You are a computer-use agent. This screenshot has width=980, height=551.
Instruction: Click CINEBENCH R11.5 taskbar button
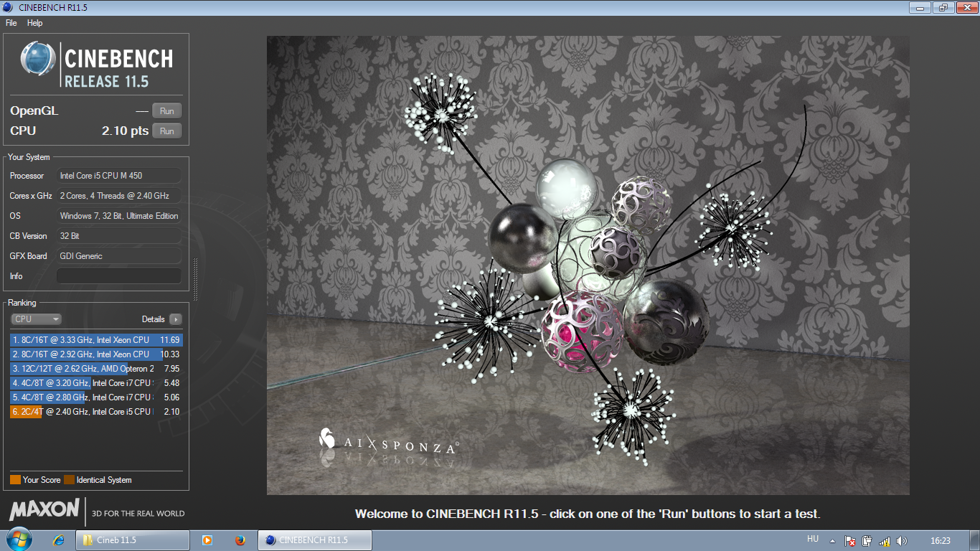(314, 540)
